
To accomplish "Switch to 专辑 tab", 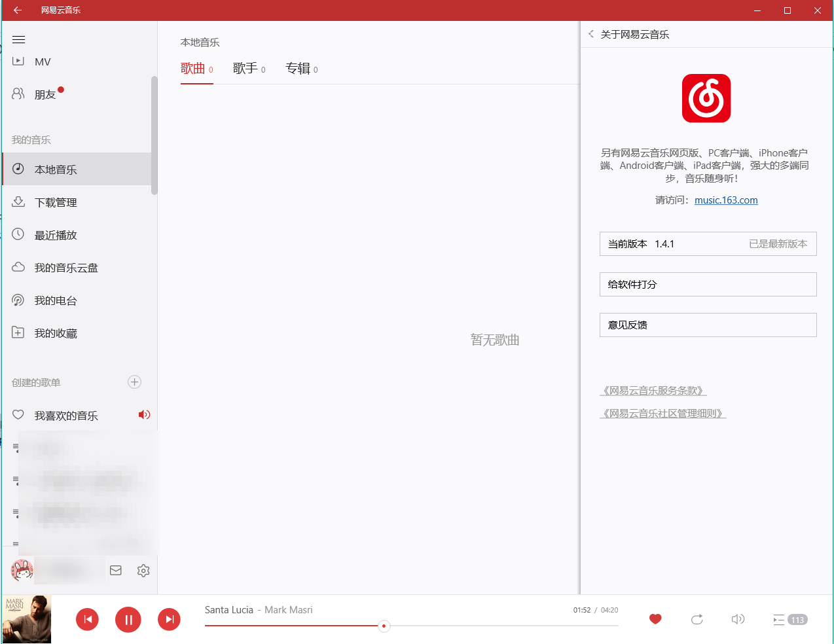I will (301, 69).
